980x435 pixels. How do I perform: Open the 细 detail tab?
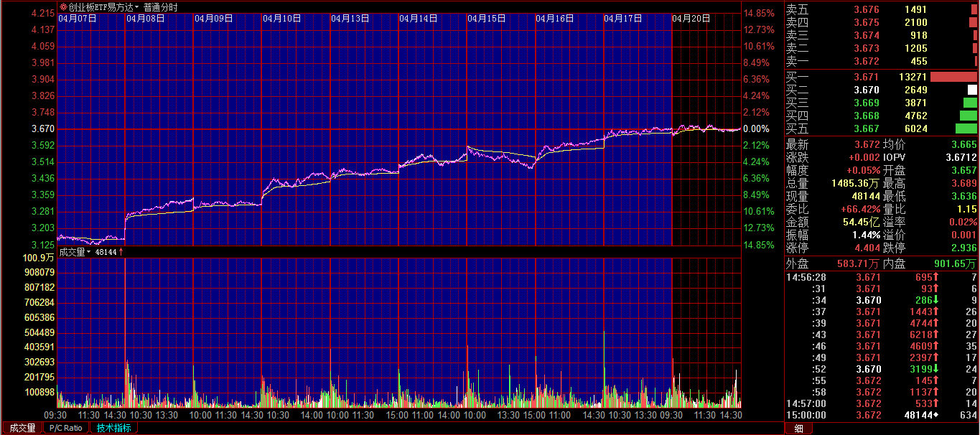(798, 429)
